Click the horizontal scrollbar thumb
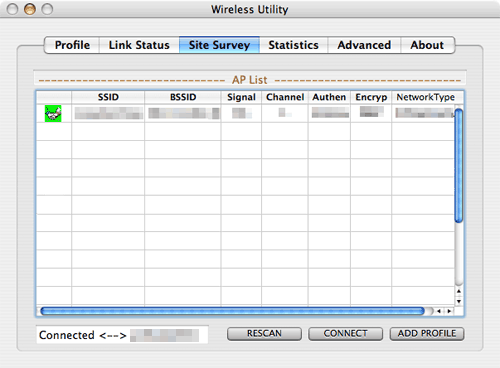The width and height of the screenshot is (500, 368). click(232, 311)
